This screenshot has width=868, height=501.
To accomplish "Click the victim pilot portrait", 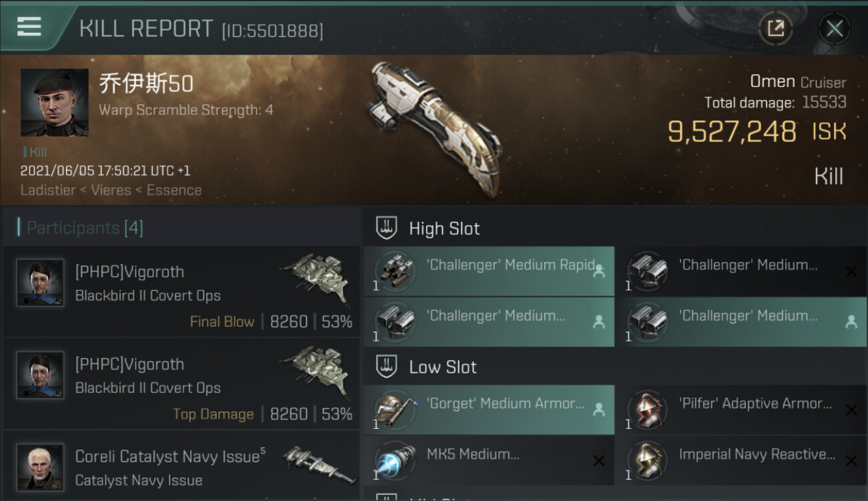I will (55, 102).
